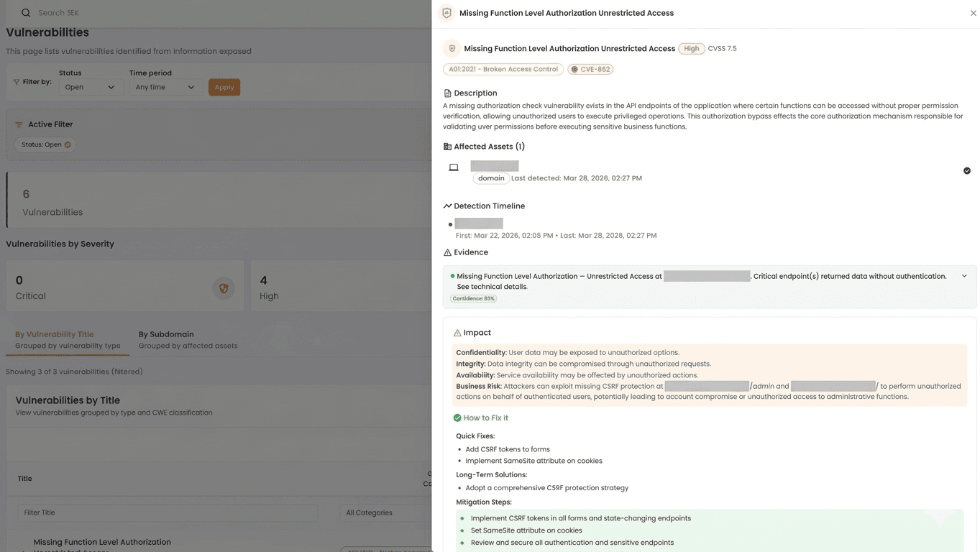This screenshot has height=552, width=980.
Task: Expand the Evidence entry chevron
Action: (x=964, y=276)
